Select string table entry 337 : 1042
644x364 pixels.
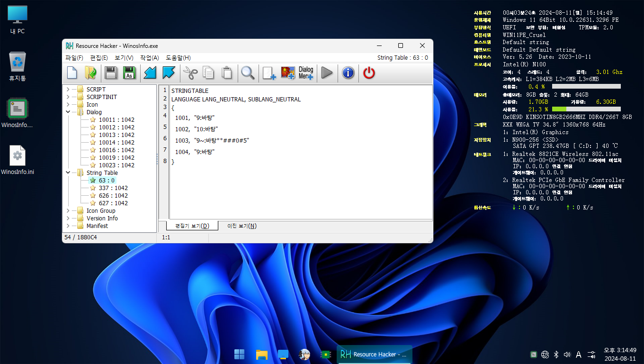click(x=113, y=188)
